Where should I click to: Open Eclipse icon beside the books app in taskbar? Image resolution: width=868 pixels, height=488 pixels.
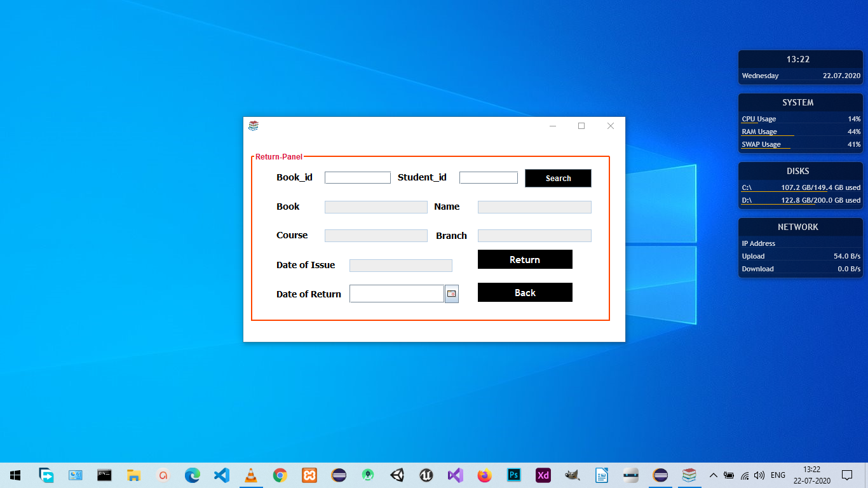pyautogui.click(x=660, y=475)
